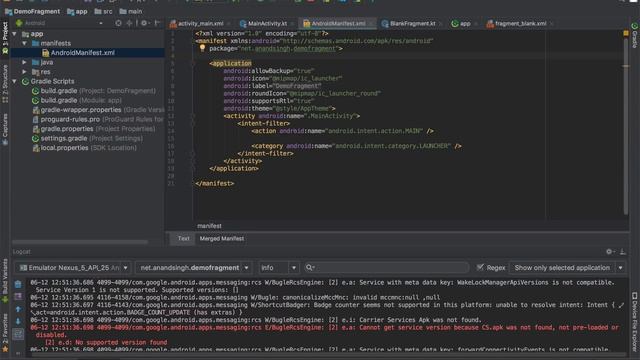
Task: Click the src breadcrumb
Action: [x=103, y=11]
